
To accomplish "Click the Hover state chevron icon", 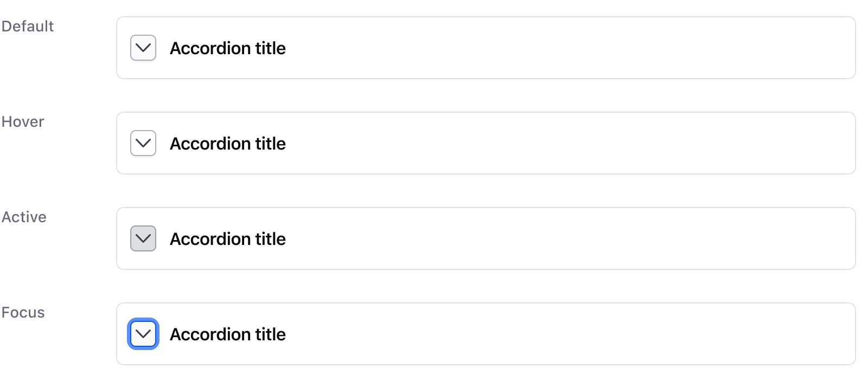I will (142, 143).
